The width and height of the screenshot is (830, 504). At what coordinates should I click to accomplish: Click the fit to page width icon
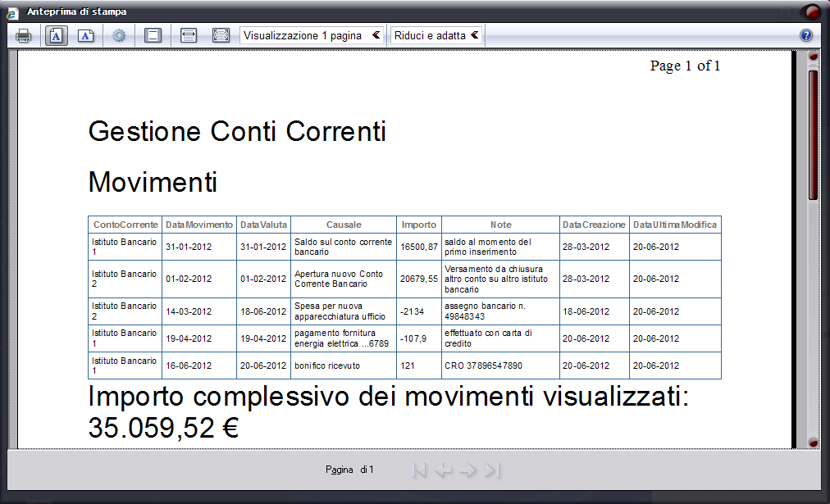point(188,35)
